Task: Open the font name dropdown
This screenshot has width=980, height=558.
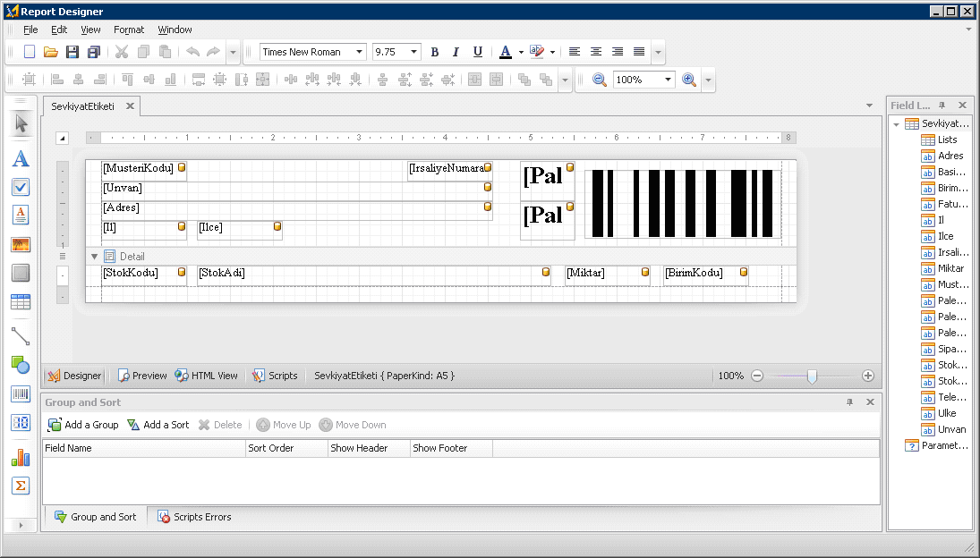Action: [360, 52]
